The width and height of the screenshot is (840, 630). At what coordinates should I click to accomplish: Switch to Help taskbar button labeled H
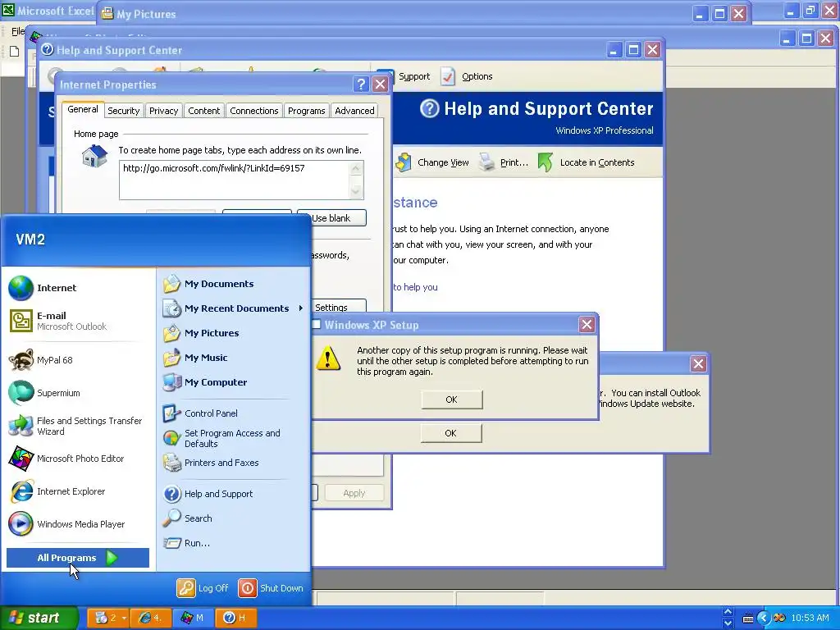235,619
